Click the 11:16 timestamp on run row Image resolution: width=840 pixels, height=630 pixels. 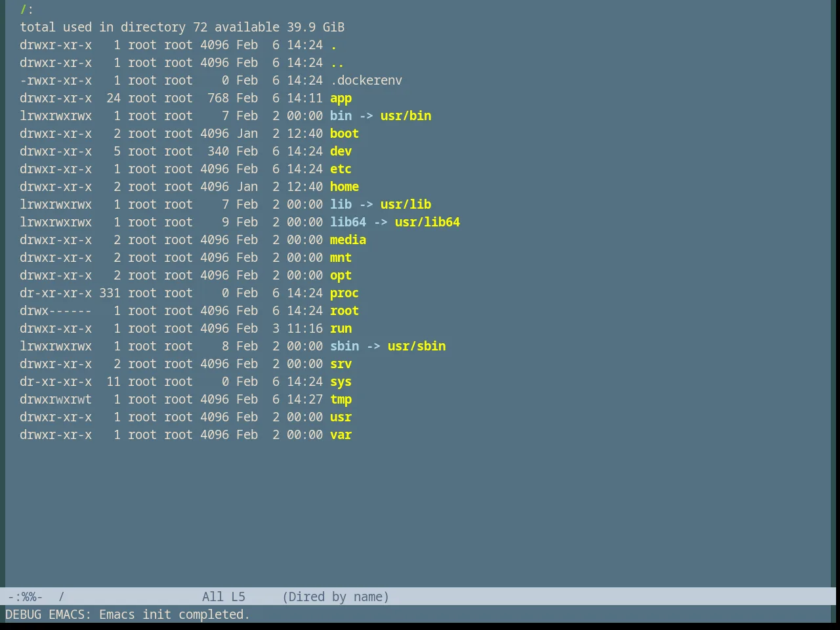click(x=304, y=329)
